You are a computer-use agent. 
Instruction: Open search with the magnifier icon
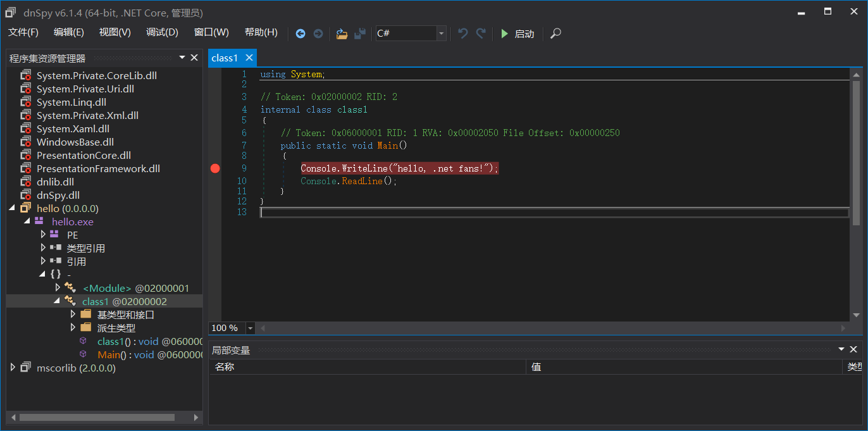(x=555, y=34)
